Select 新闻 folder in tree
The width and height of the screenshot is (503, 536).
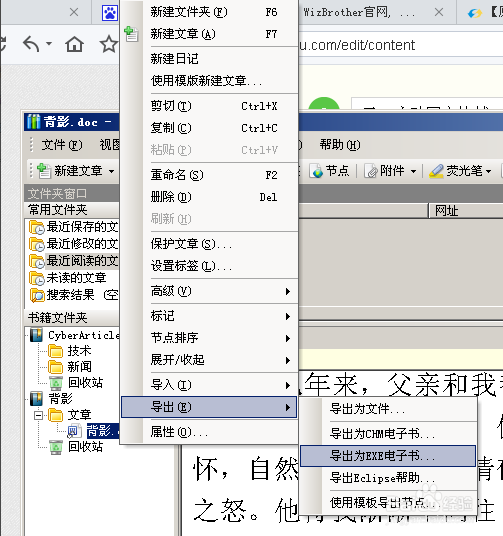(70, 367)
